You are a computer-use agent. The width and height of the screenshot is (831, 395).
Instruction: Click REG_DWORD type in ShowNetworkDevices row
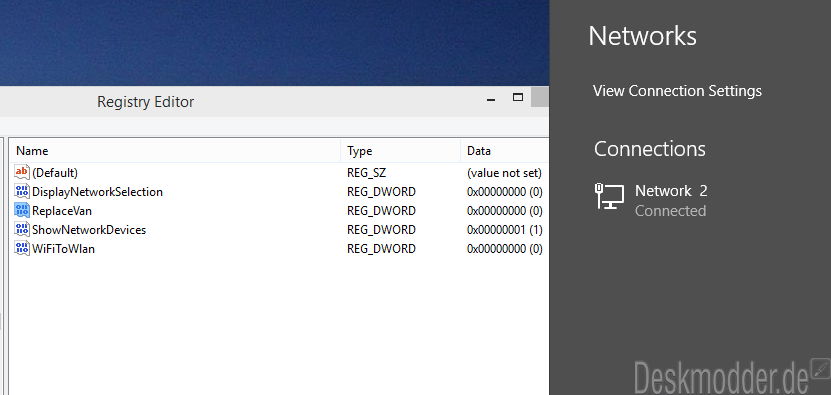382,230
